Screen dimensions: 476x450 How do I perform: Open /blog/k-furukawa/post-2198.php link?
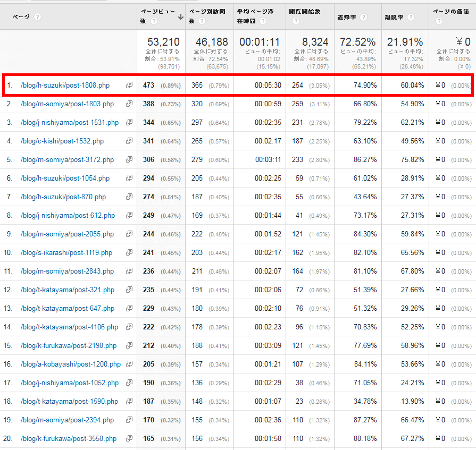pos(69,346)
